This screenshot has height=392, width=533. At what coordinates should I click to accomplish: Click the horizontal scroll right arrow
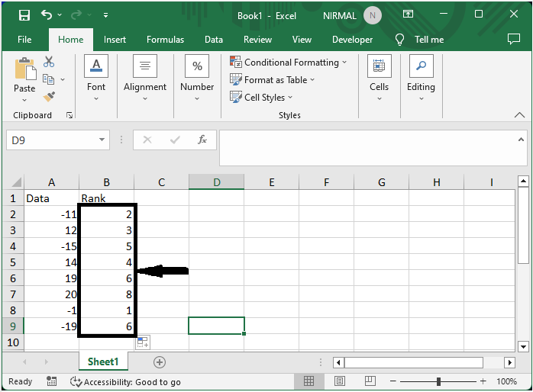[509, 362]
